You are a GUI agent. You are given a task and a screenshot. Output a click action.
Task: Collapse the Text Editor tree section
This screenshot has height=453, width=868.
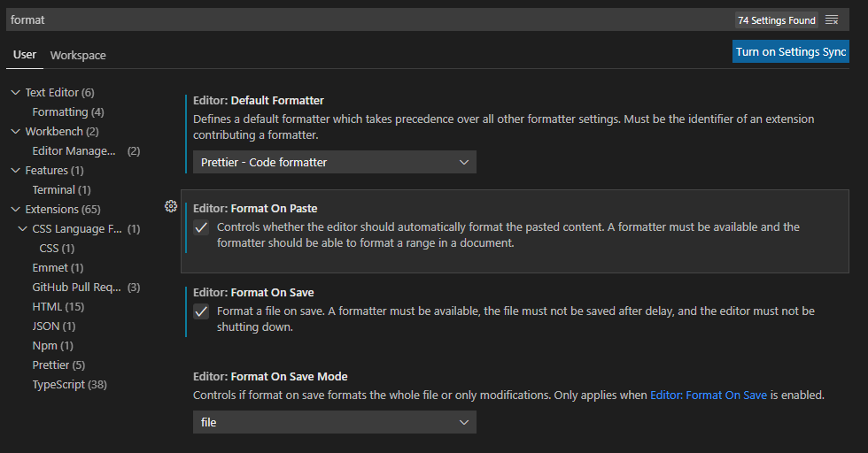(x=14, y=93)
